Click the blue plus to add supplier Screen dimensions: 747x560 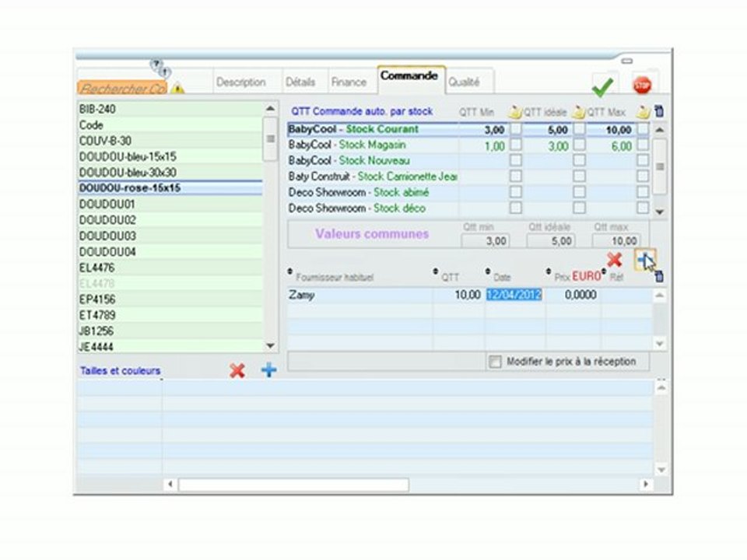[645, 260]
